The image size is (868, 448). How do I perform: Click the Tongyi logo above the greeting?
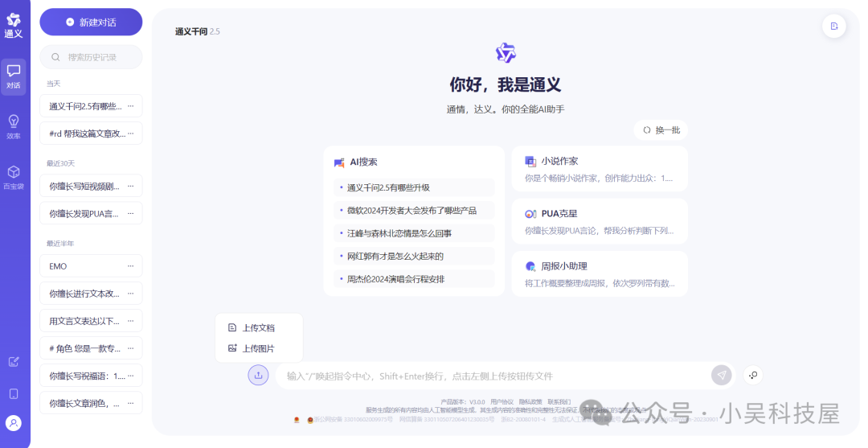click(x=506, y=53)
